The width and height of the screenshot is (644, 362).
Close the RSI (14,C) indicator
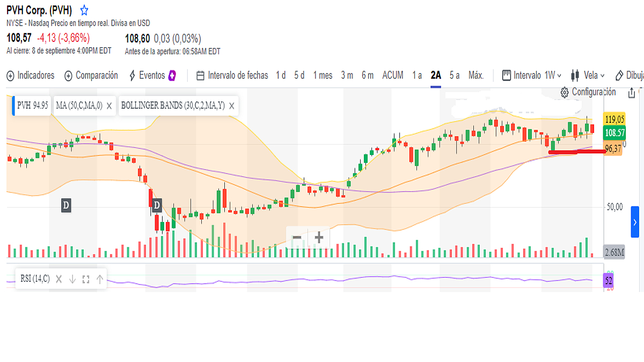(x=59, y=279)
